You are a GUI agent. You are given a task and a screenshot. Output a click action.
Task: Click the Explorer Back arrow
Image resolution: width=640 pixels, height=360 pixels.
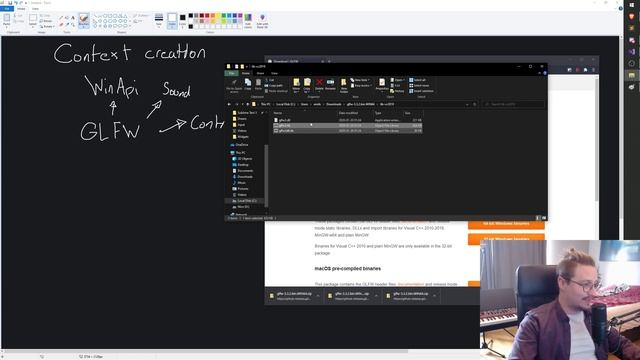click(x=229, y=104)
